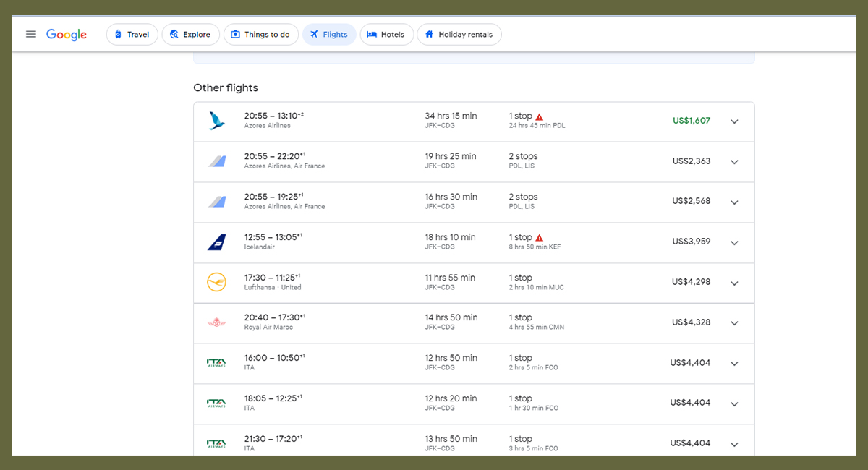
Task: Click the Azores Airlines bird logo
Action: pos(216,121)
